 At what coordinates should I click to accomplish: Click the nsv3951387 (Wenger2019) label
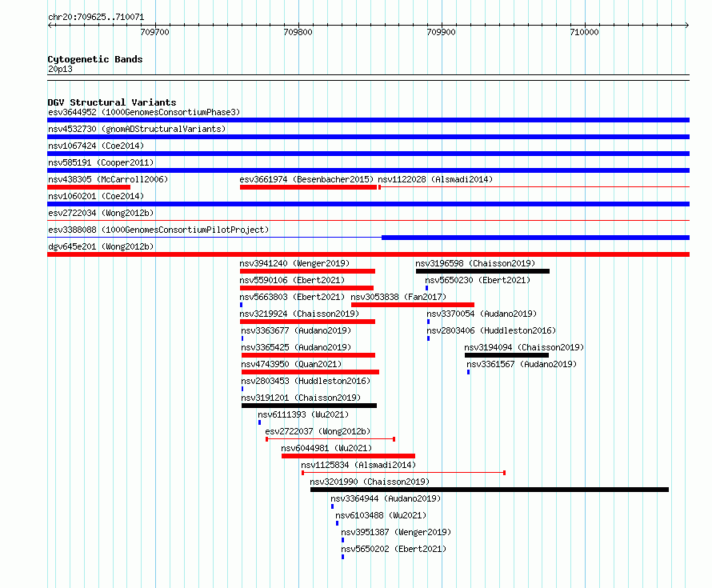tap(396, 532)
